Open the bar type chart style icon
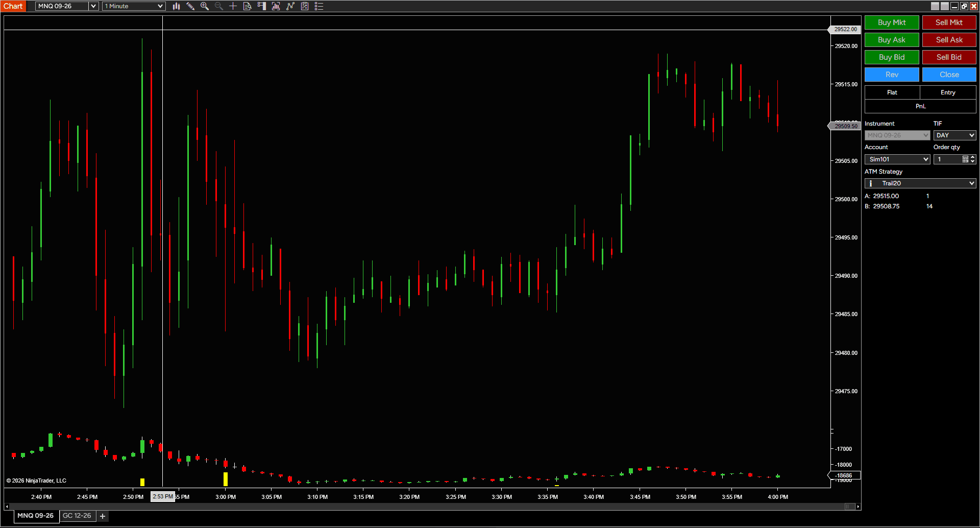 176,6
